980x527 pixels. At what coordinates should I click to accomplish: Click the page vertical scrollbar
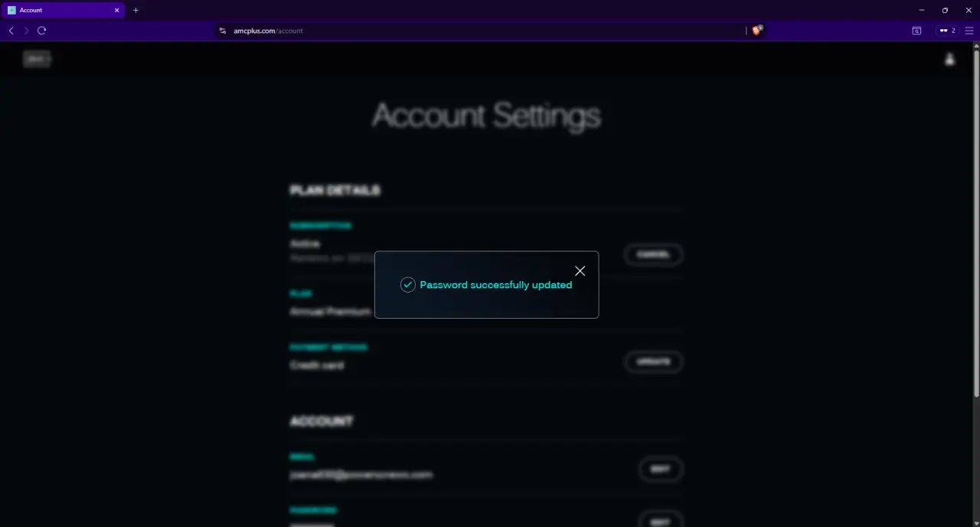click(975, 222)
